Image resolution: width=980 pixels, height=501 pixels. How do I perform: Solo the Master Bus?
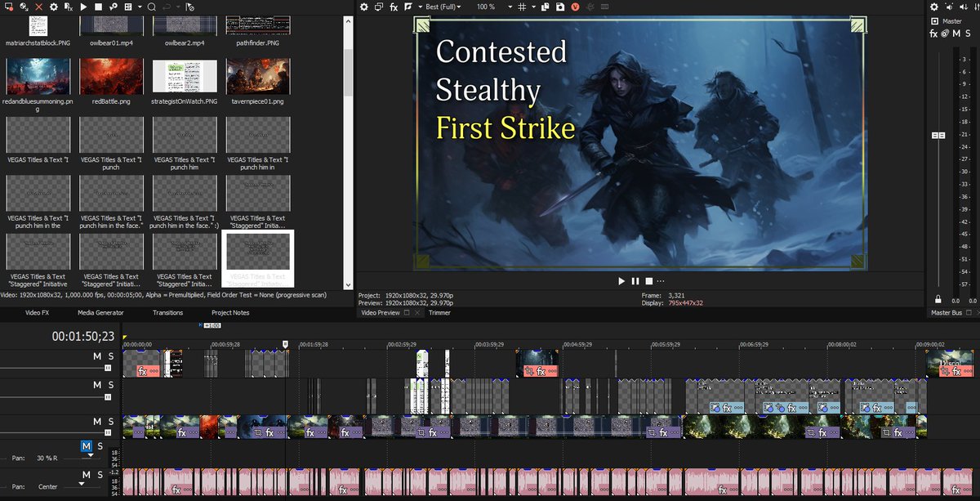pos(968,34)
